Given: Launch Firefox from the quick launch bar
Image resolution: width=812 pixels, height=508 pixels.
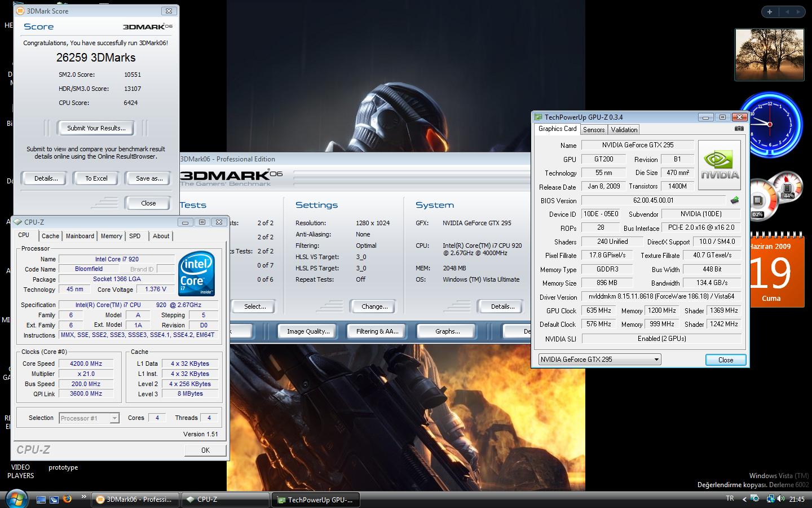Looking at the screenshot, I should [x=67, y=499].
